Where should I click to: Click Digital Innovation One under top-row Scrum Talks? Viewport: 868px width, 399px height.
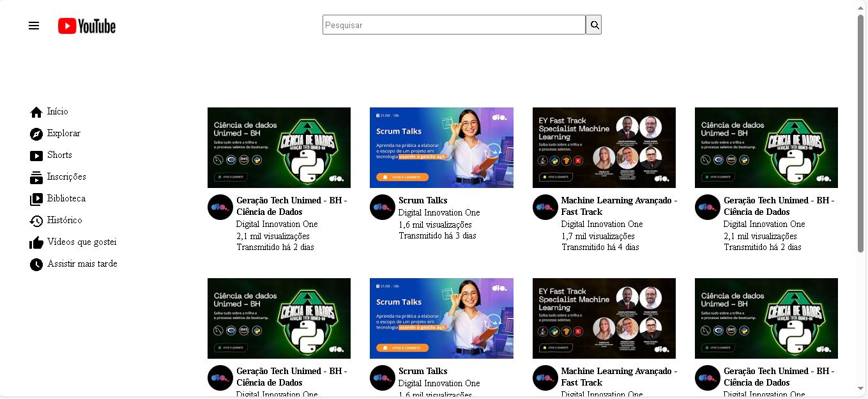tap(439, 213)
